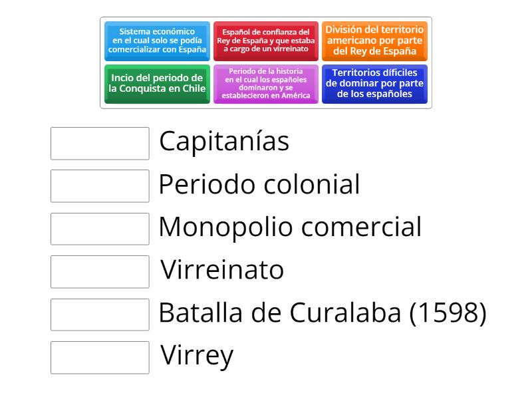532x399 pixels.
Task: Click the 'Capitanías' term label
Action: click(224, 142)
